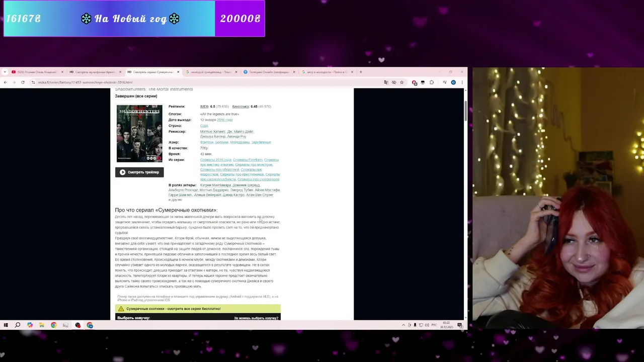644x362 pixels.
Task: Open '2016 года' release year link
Action: [x=224, y=120]
